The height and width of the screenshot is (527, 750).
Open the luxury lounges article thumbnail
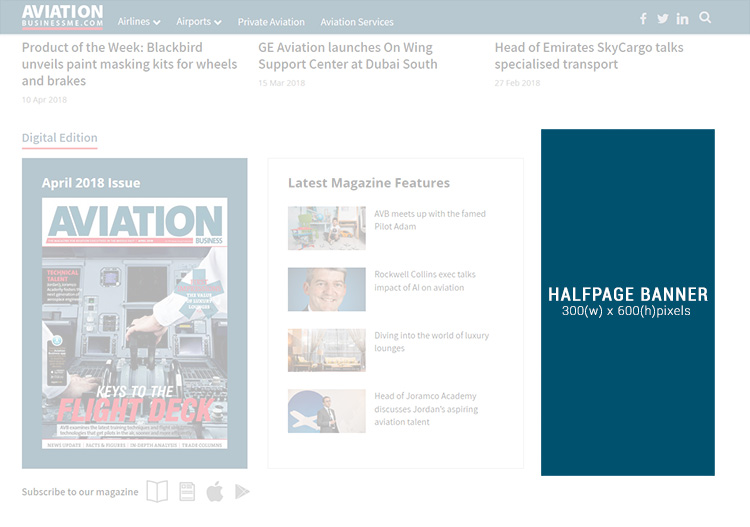(327, 350)
